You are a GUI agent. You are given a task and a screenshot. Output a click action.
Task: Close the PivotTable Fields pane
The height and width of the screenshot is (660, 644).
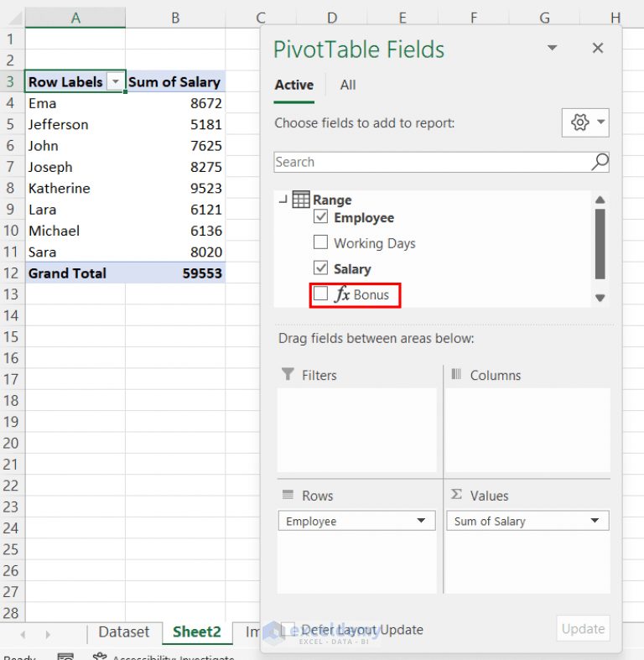(598, 48)
